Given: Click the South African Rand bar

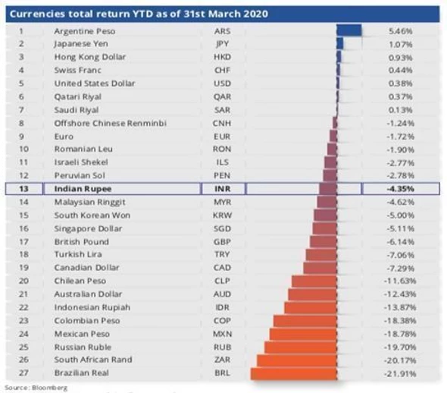Looking at the screenshot, I should [297, 360].
